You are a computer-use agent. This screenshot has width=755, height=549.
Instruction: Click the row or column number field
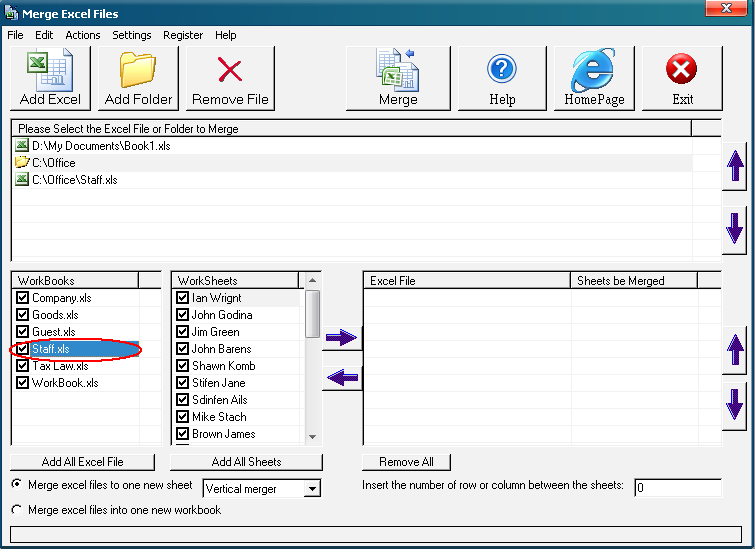[x=677, y=488]
